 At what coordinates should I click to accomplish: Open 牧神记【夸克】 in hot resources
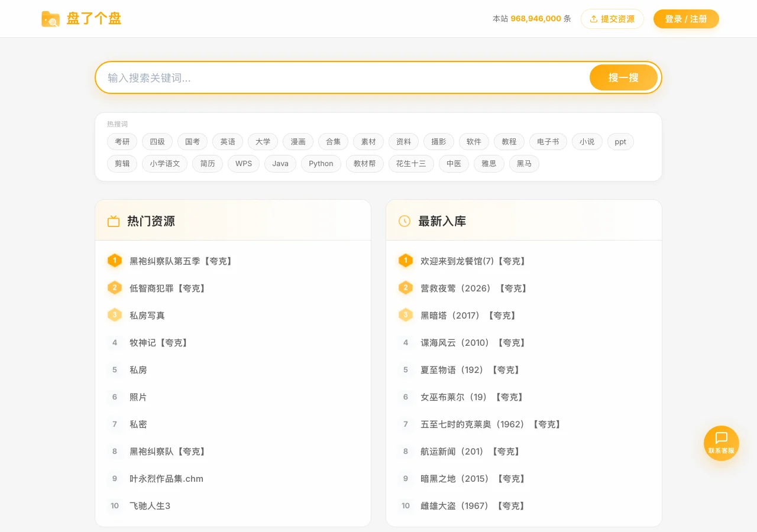coord(160,342)
